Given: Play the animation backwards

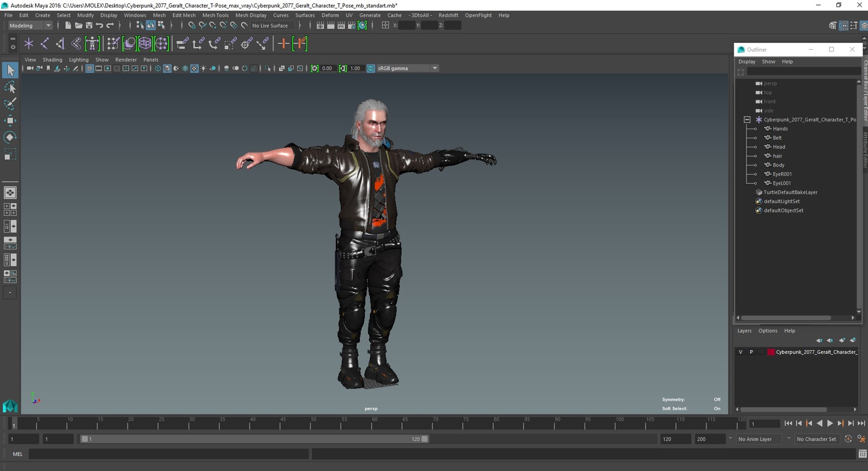Looking at the screenshot, I should click(x=819, y=423).
